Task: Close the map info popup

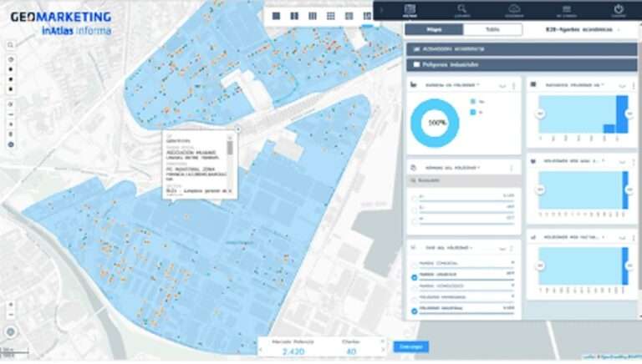Action: click(x=237, y=130)
